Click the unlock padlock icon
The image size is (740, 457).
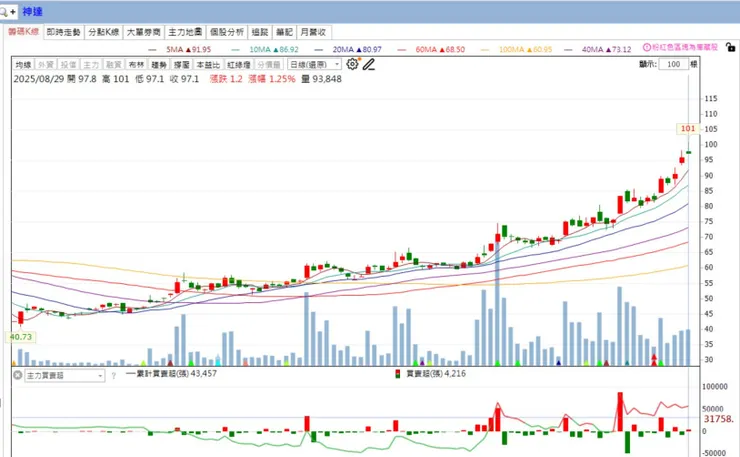(x=730, y=47)
